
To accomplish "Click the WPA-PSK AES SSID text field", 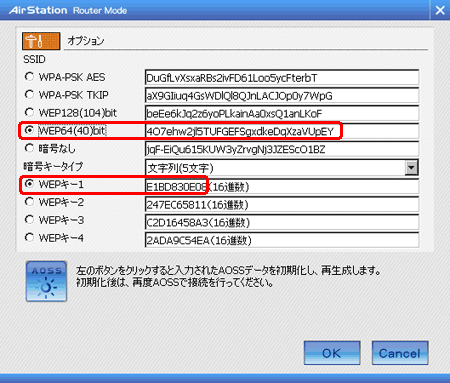I will point(282,78).
